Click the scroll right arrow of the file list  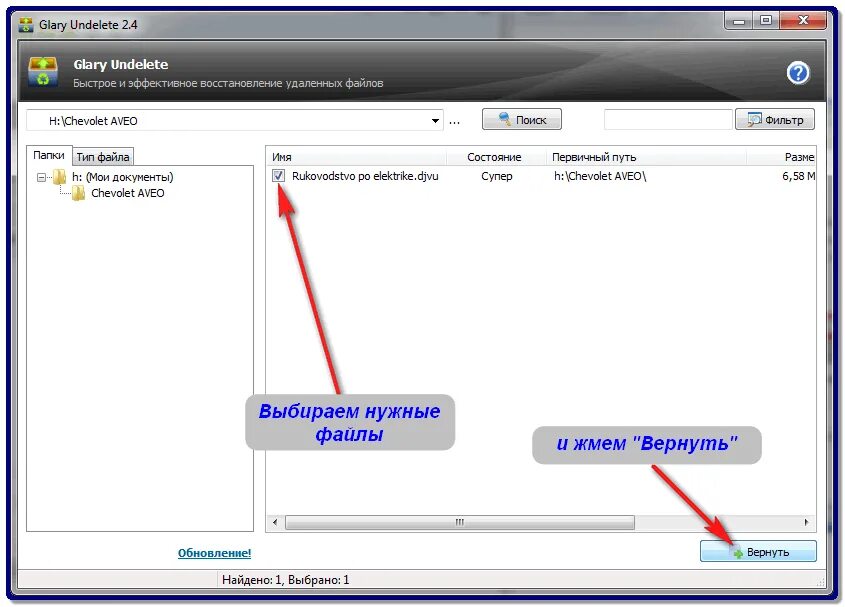tap(806, 522)
